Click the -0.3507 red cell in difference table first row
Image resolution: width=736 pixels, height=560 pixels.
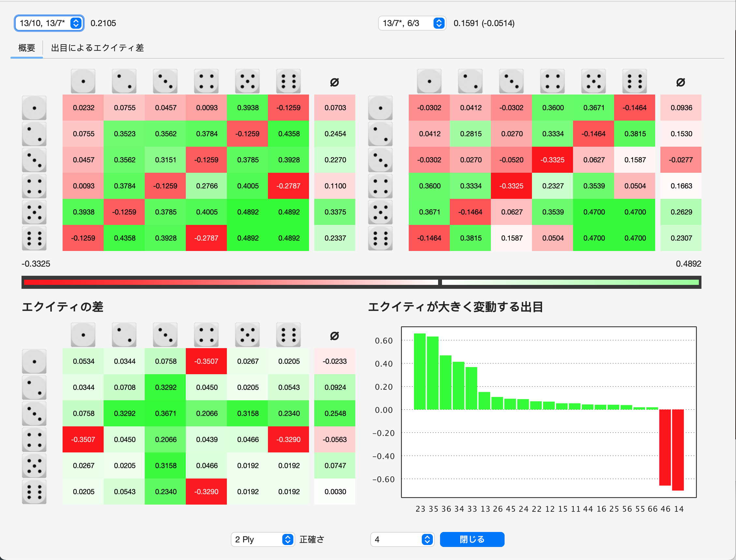pos(206,361)
